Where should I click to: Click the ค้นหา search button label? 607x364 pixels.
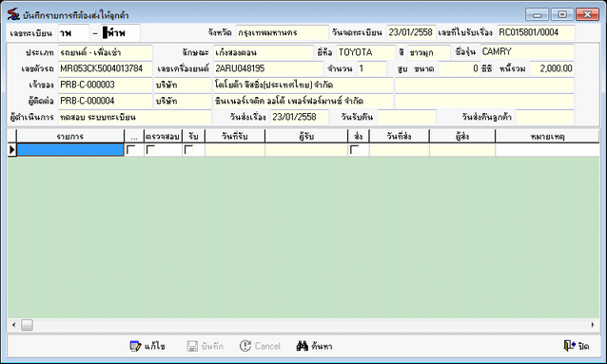tap(322, 346)
